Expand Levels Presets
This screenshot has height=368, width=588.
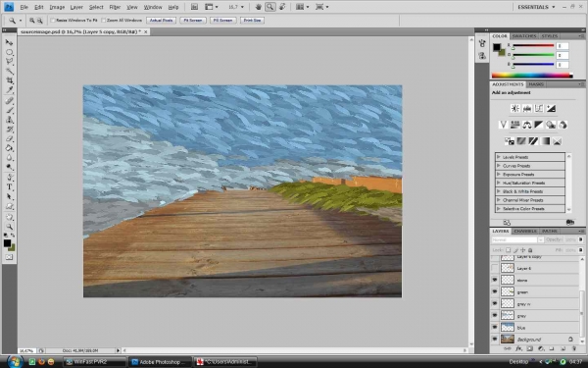click(x=499, y=157)
